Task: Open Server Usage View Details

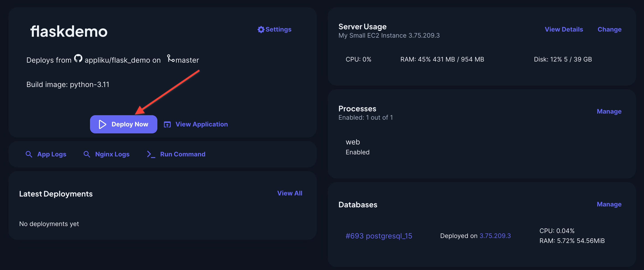Action: click(563, 29)
